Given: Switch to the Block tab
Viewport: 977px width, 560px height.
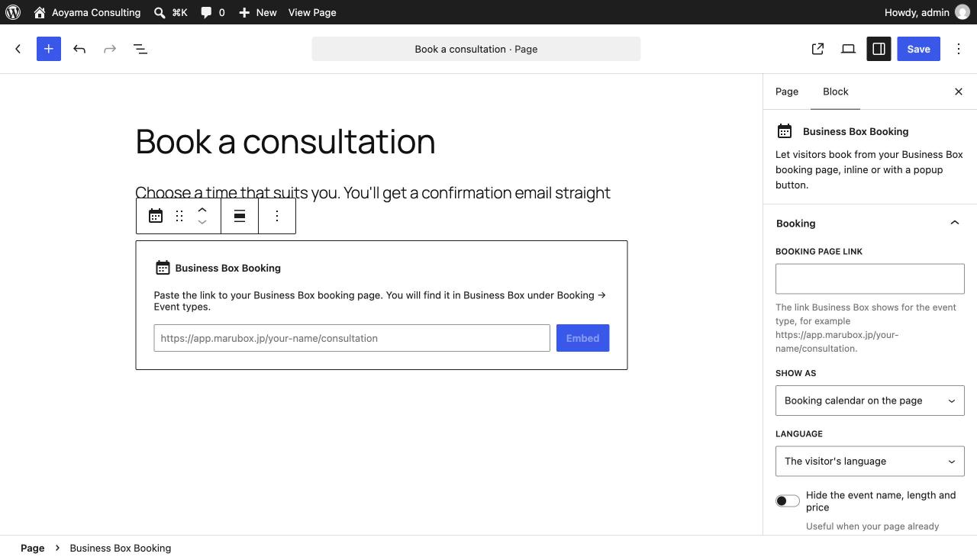Looking at the screenshot, I should (x=836, y=92).
